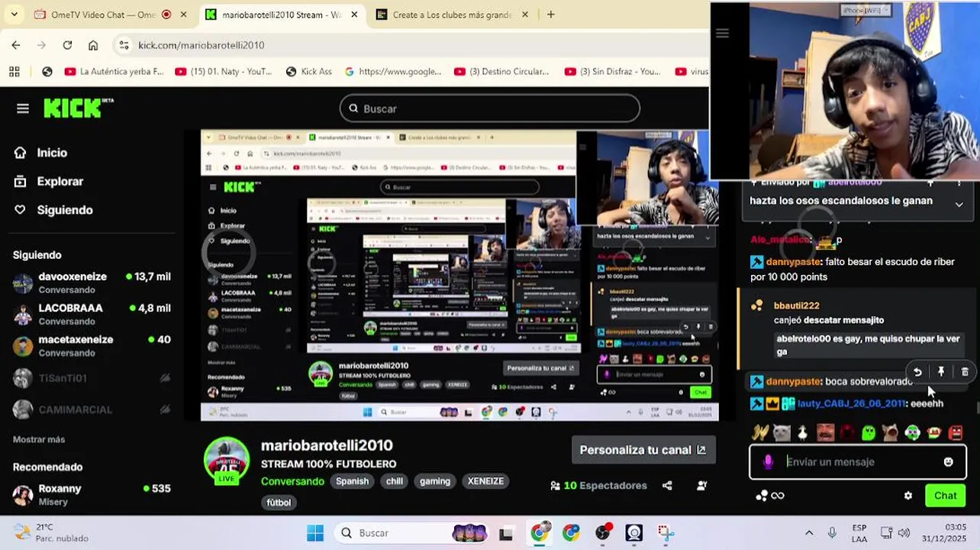This screenshot has width=980, height=550.
Task: Open OBS Studio from the taskbar
Action: pos(603,532)
